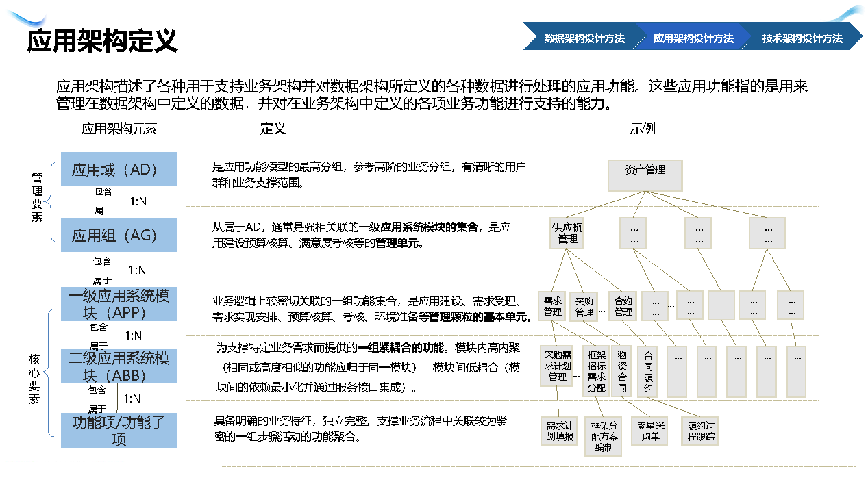868x493 pixels.
Task: Click the 采购管理 node
Action: 584,306
